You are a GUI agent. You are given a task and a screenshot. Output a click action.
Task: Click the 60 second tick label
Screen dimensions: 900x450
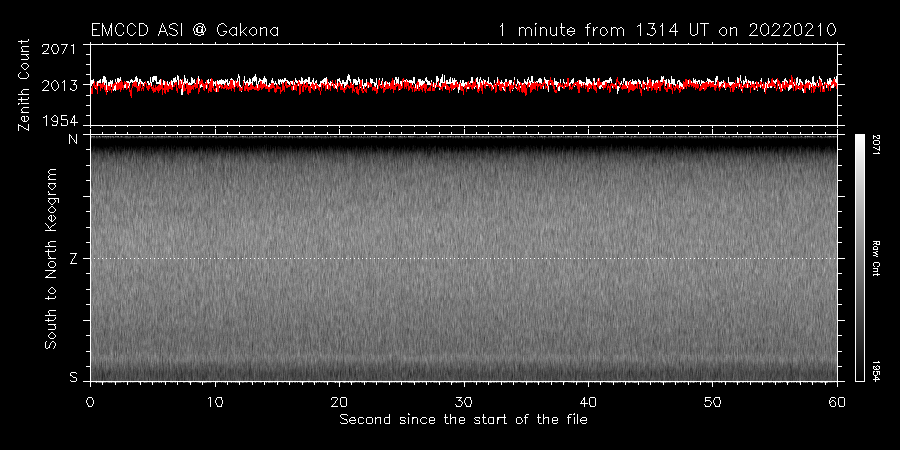click(x=837, y=401)
